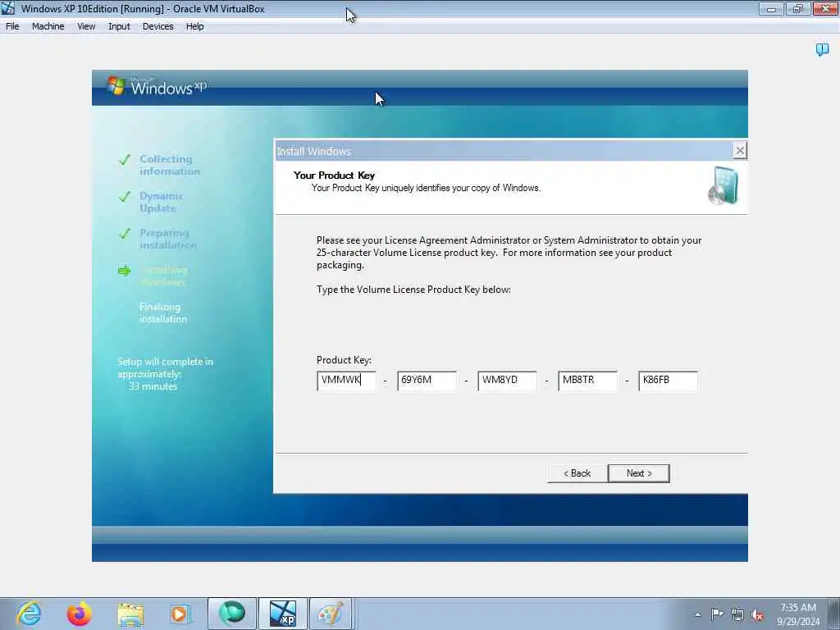Image resolution: width=840 pixels, height=630 pixels.
Task: Click the 'Dynamic Update' setup step
Action: 161,202
